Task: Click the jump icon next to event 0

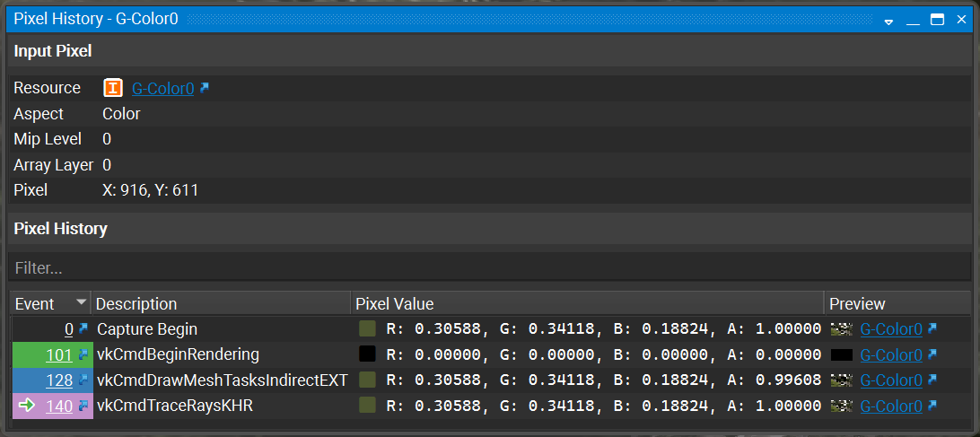Action: 83,329
